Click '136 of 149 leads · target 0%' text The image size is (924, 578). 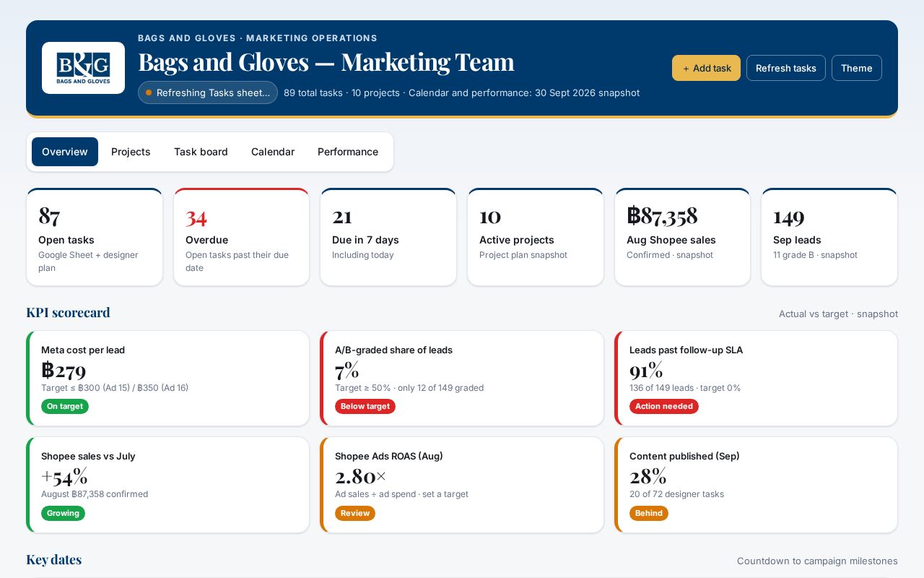coord(685,388)
